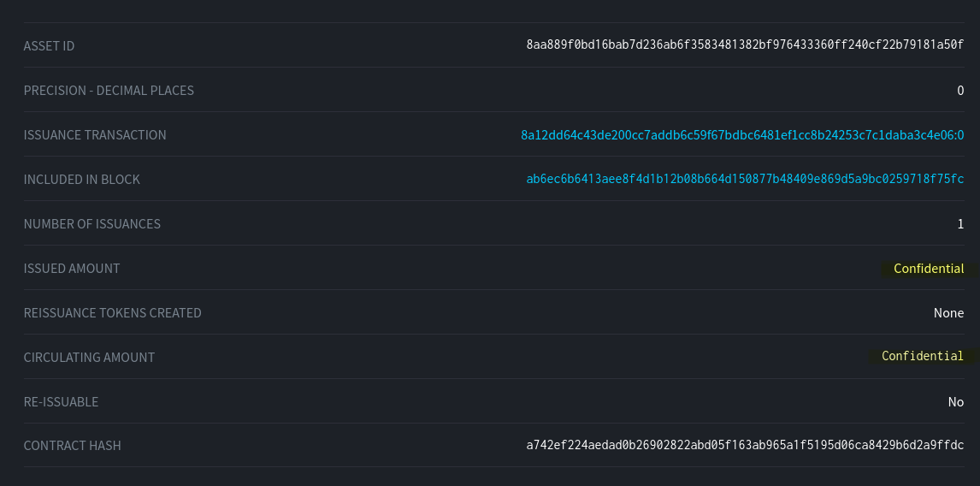Screen dimensions: 980x486
Task: Click the asset ID hash value
Action: (x=745, y=45)
